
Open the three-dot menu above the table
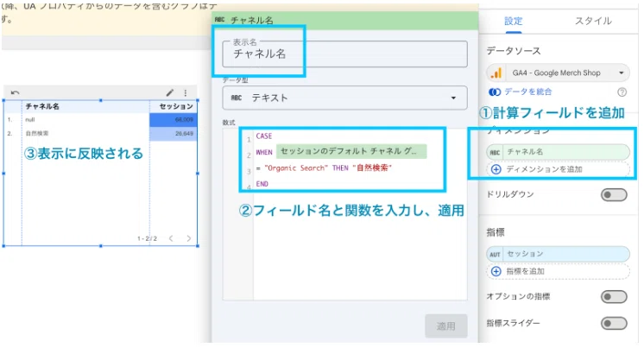coord(186,92)
